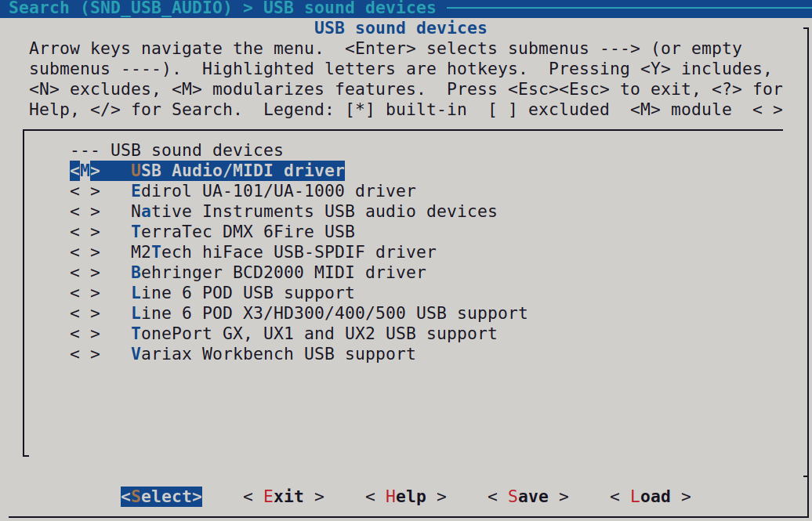The width and height of the screenshot is (812, 521).
Task: Toggle the USB Audio/MIDI driver module state
Action: pyautogui.click(x=85, y=171)
